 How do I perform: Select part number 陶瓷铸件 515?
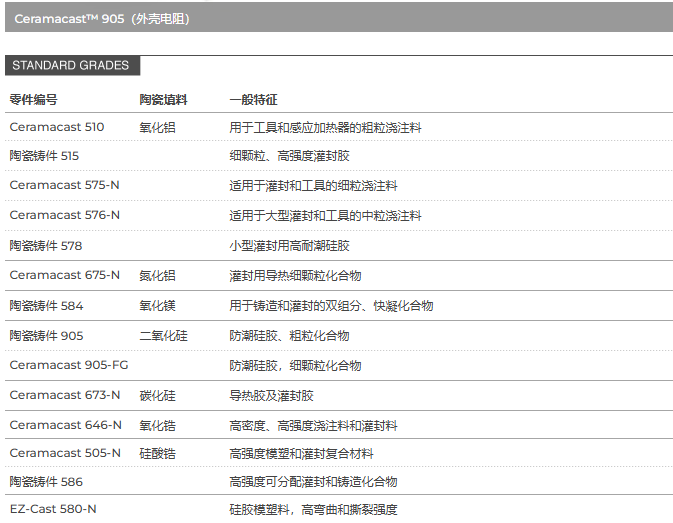coord(44,156)
